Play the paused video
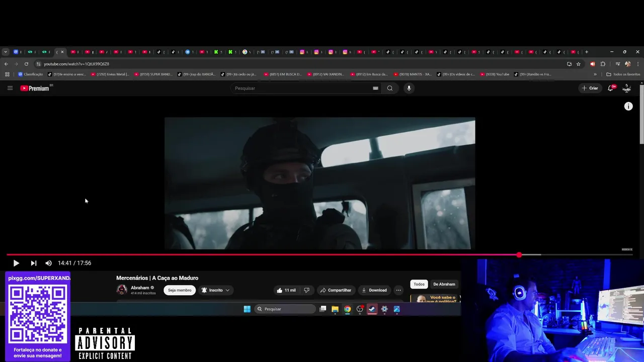Viewport: 644px width, 362px height. (x=16, y=263)
